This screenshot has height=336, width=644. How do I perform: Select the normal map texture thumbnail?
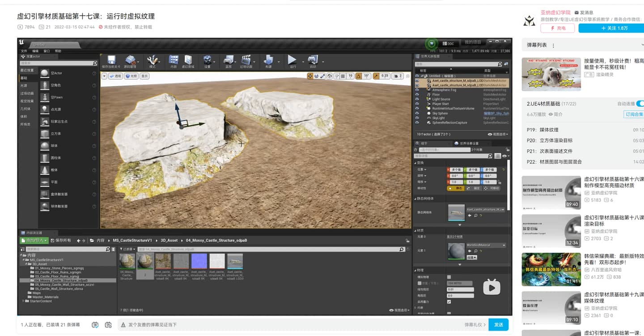pyautogui.click(x=199, y=261)
